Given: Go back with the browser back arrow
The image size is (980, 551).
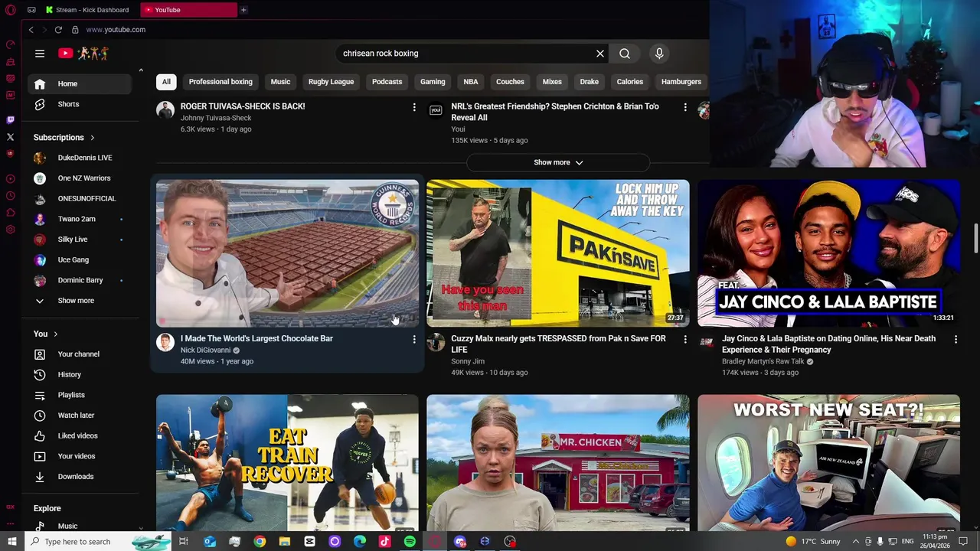Looking at the screenshot, I should coord(31,29).
